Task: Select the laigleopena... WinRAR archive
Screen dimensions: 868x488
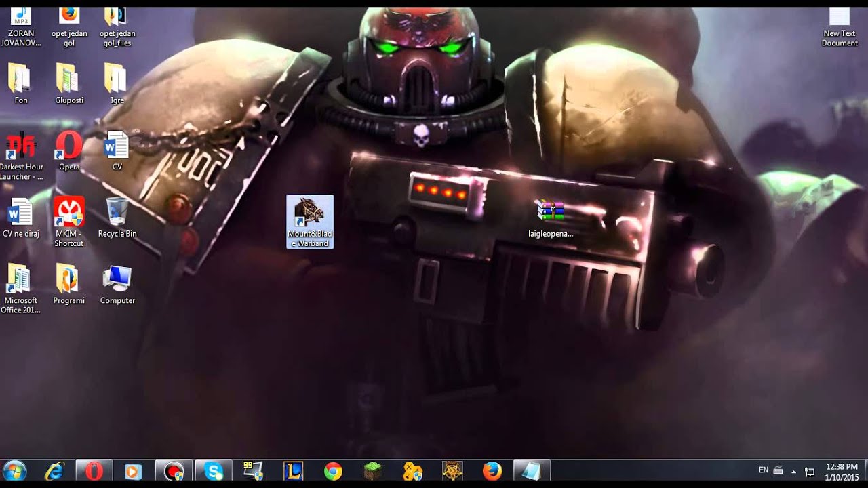Action: [551, 218]
